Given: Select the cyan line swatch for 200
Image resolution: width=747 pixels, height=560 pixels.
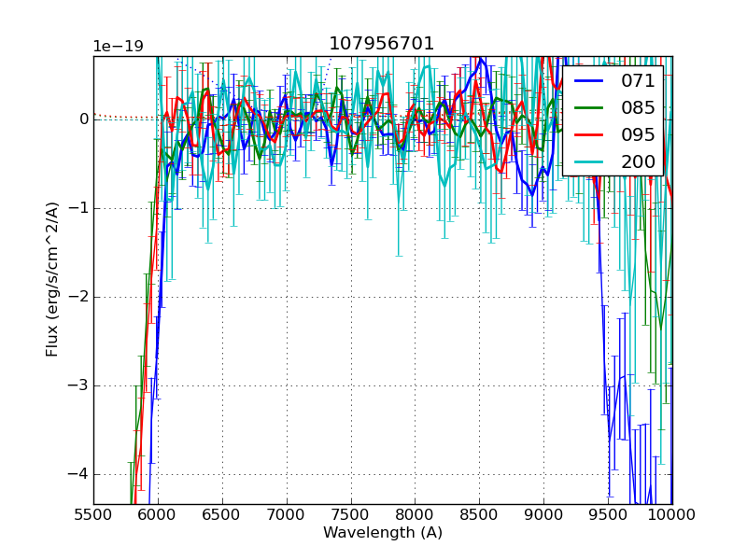Looking at the screenshot, I should click(591, 161).
